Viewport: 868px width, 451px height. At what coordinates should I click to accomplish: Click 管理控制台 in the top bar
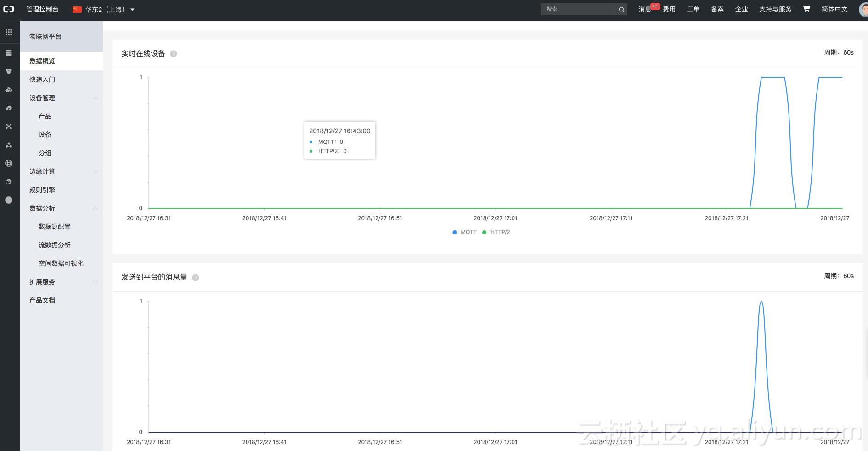pyautogui.click(x=42, y=9)
